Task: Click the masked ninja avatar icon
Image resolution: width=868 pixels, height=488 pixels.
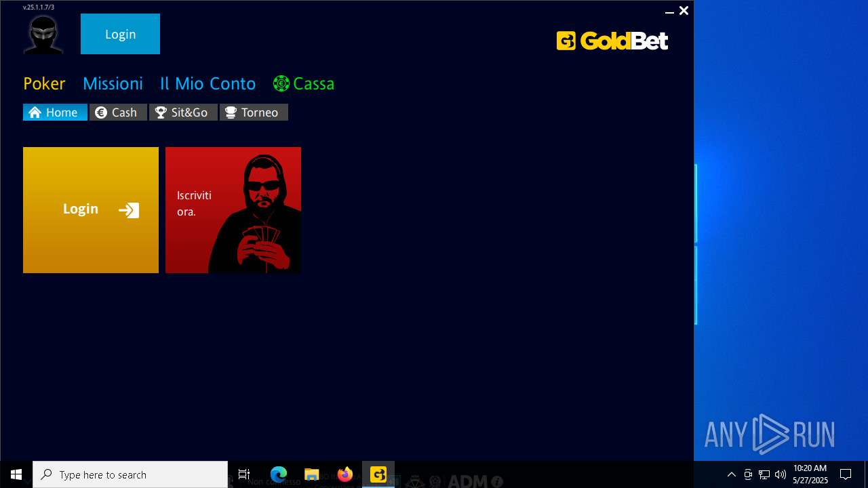Action: (x=43, y=34)
